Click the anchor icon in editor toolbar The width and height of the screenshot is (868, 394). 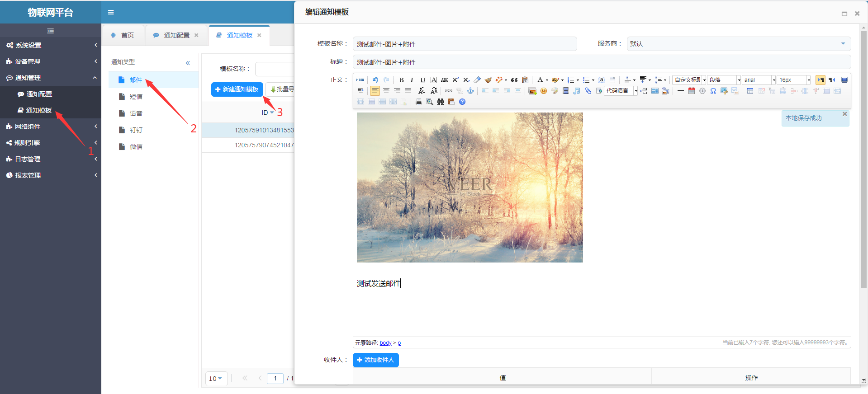click(470, 91)
